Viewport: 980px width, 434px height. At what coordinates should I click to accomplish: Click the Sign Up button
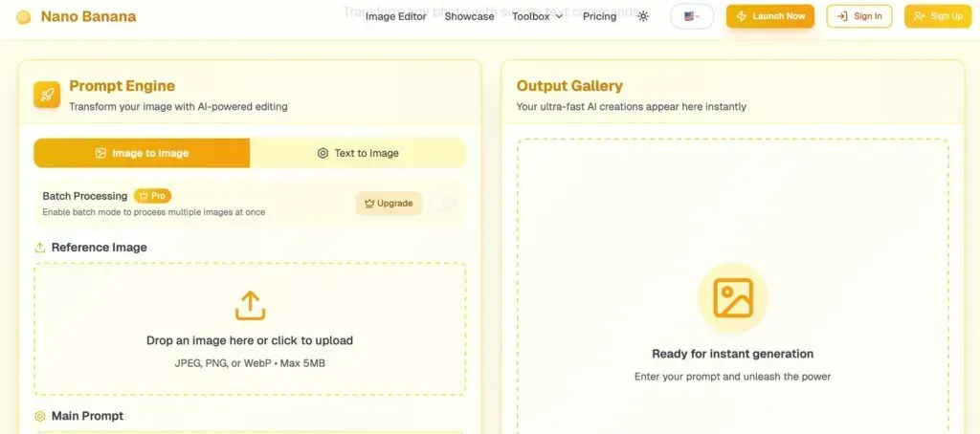coord(938,16)
